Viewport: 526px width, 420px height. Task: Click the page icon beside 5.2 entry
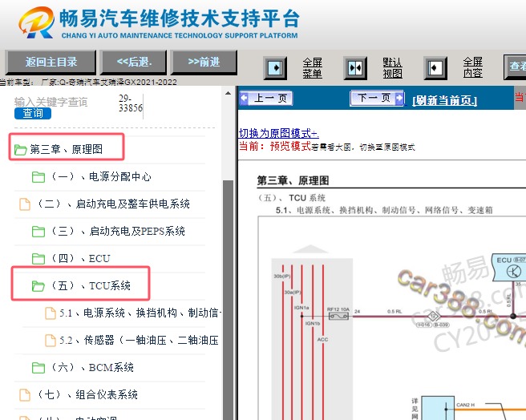pos(51,341)
